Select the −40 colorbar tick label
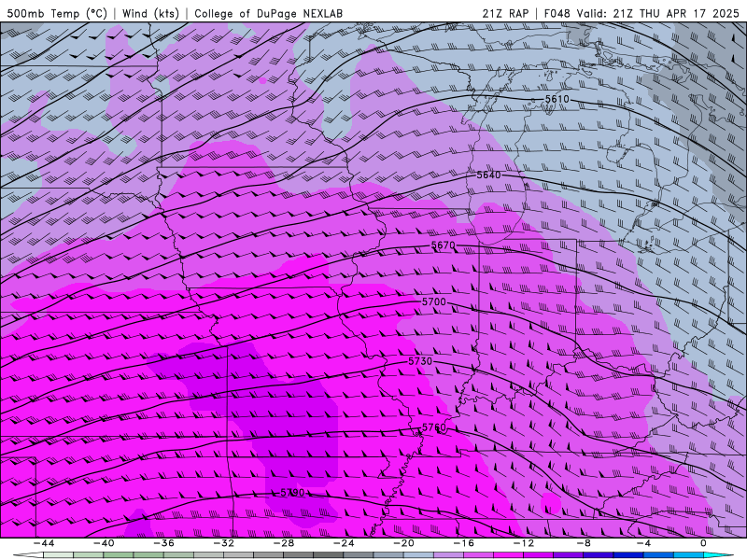 [104, 543]
